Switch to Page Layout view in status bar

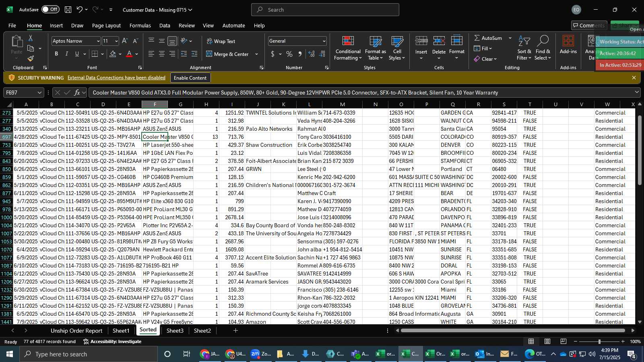(x=547, y=341)
